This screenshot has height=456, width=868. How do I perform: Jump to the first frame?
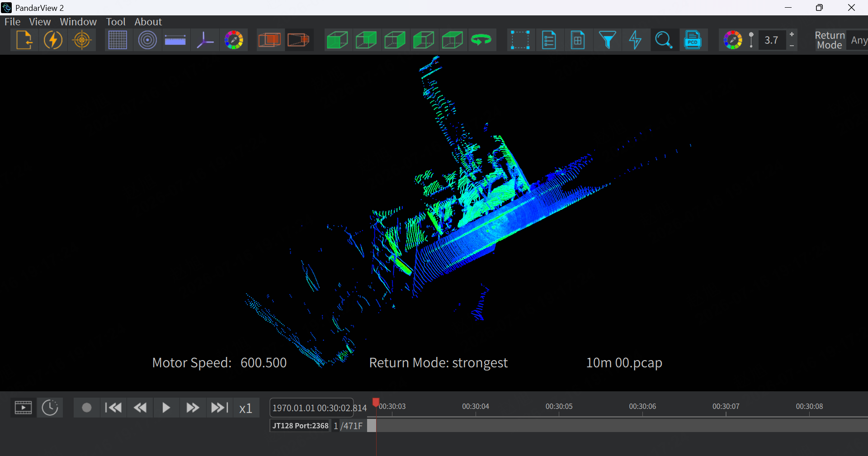pos(113,408)
